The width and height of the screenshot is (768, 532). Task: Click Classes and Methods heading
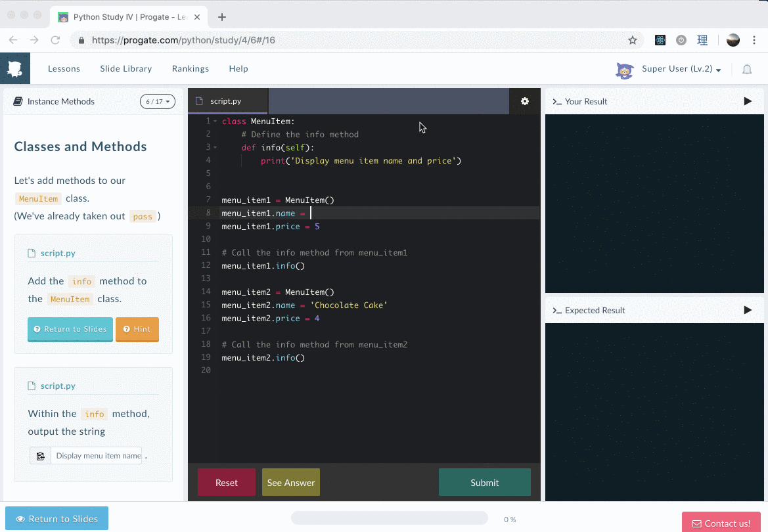(x=80, y=146)
